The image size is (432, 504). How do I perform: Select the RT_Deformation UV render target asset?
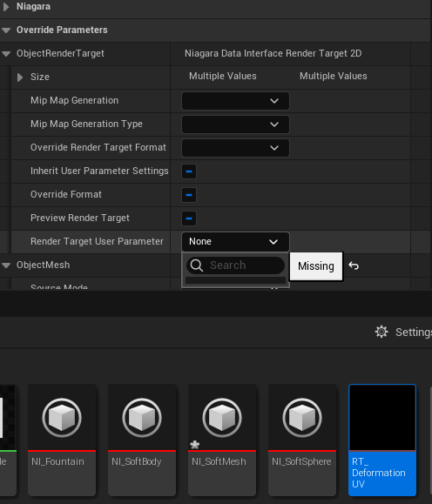pyautogui.click(x=382, y=440)
